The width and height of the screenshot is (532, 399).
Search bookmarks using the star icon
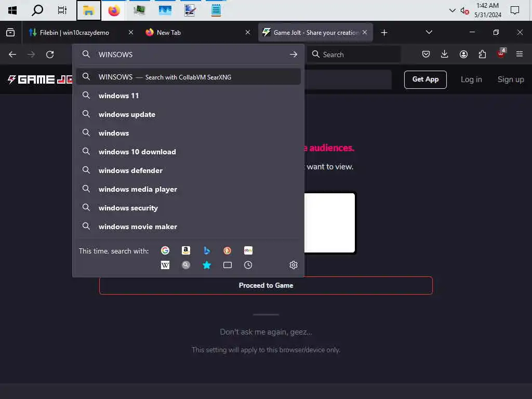pos(207,265)
